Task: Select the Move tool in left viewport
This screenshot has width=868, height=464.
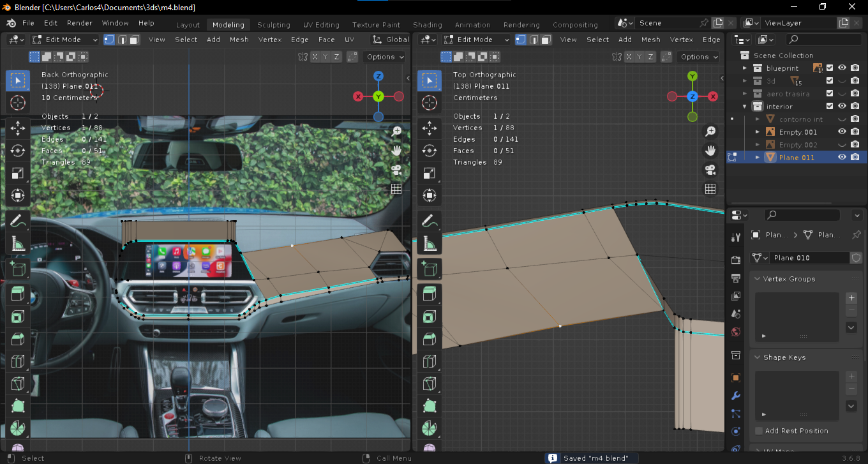Action: [x=18, y=127]
